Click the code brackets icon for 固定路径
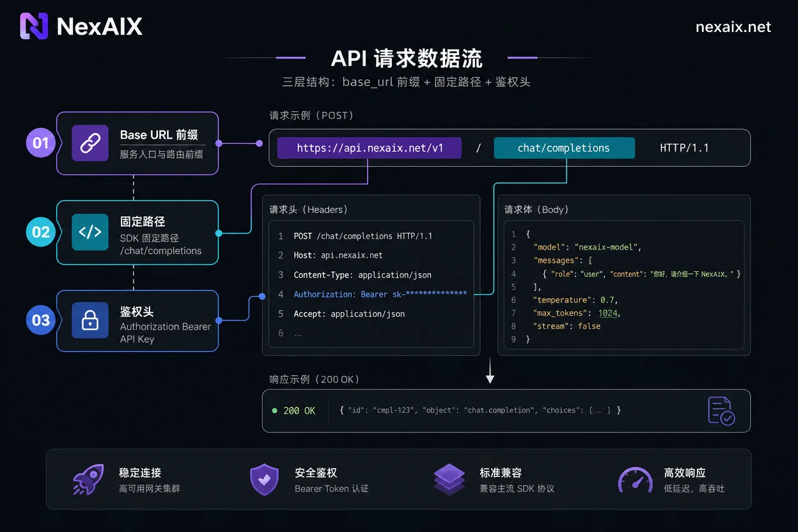The width and height of the screenshot is (798, 532). coord(90,232)
